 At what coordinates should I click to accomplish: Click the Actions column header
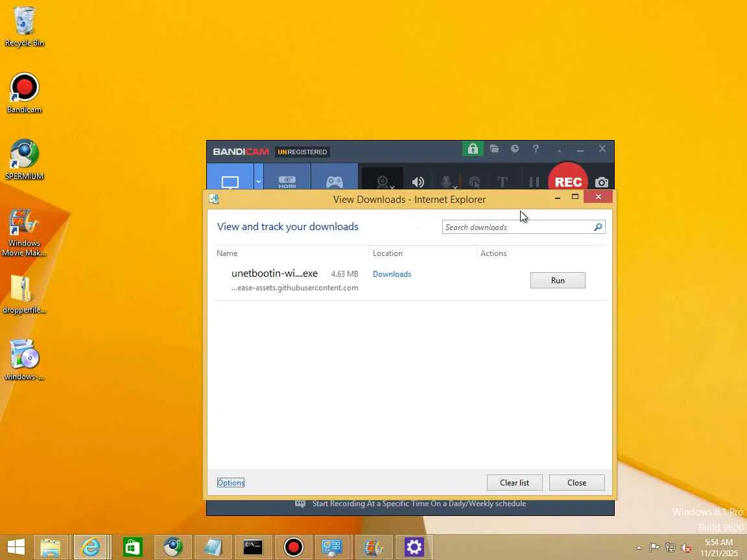[493, 253]
